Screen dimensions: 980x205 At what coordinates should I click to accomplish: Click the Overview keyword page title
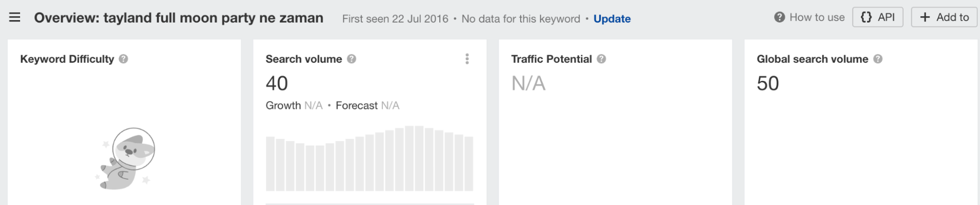point(178,18)
